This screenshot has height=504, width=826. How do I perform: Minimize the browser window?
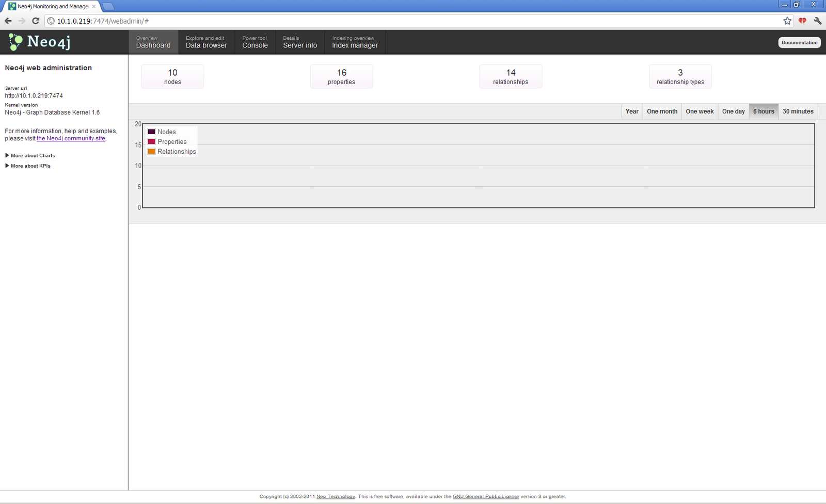coord(785,4)
